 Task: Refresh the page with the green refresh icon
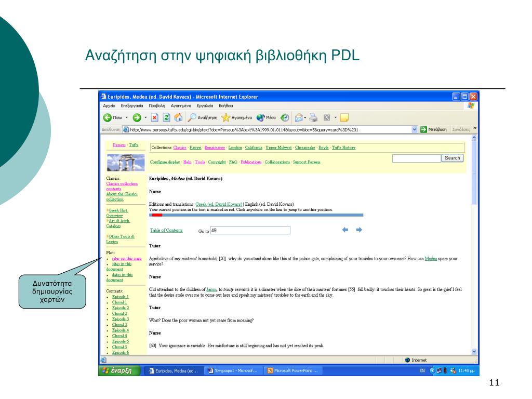[166, 118]
